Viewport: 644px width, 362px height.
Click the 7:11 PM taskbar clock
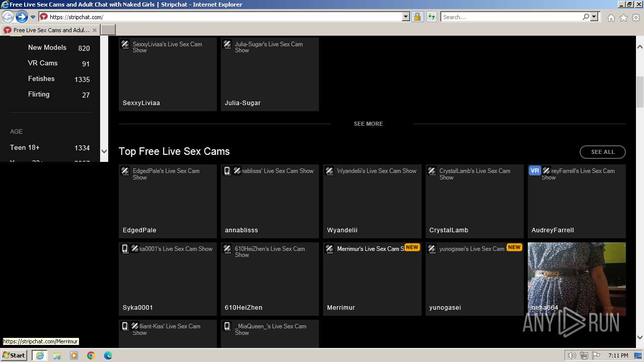click(x=618, y=355)
